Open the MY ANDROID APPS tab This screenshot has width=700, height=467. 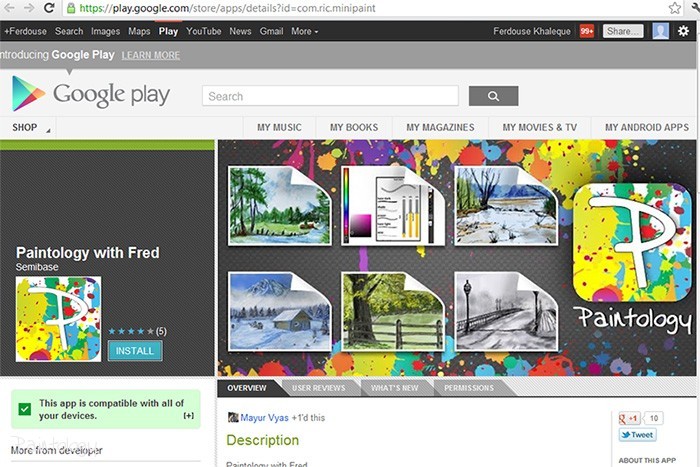tap(647, 127)
